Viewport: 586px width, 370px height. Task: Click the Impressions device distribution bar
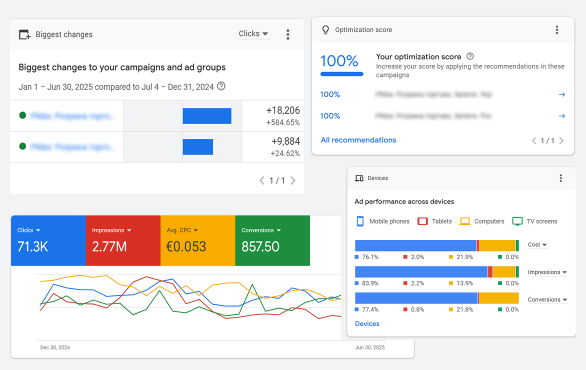click(437, 272)
